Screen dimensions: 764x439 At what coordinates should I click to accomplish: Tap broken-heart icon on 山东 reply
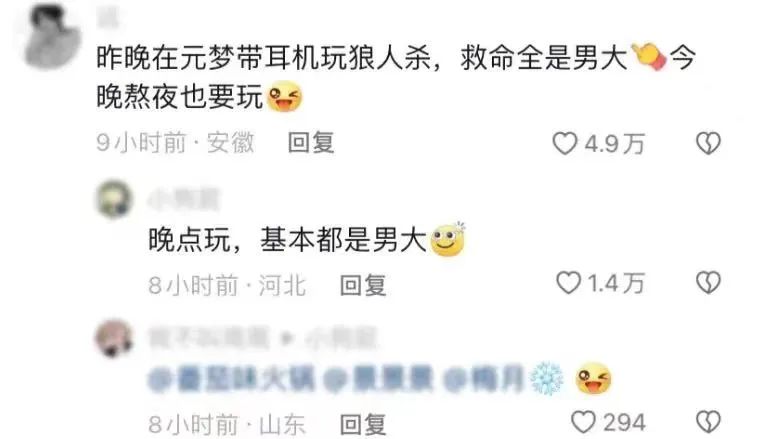(707, 422)
